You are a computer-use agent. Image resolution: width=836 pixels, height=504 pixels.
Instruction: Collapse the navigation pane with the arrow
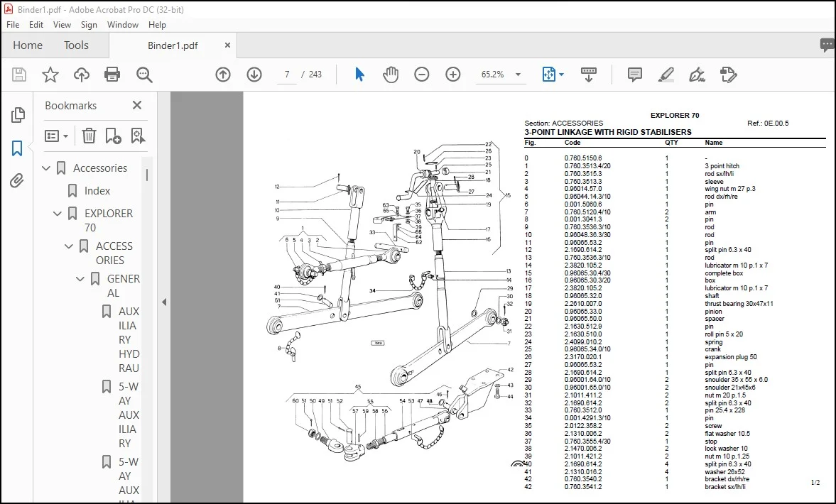pos(164,302)
